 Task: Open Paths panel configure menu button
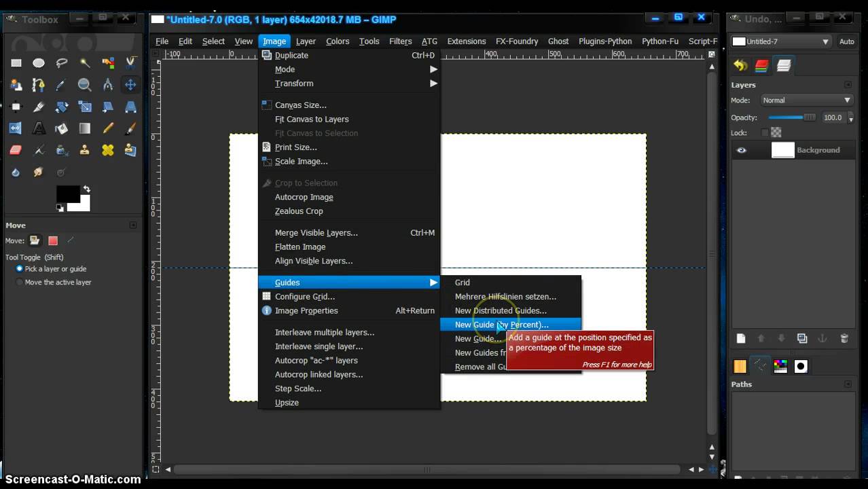coord(848,384)
